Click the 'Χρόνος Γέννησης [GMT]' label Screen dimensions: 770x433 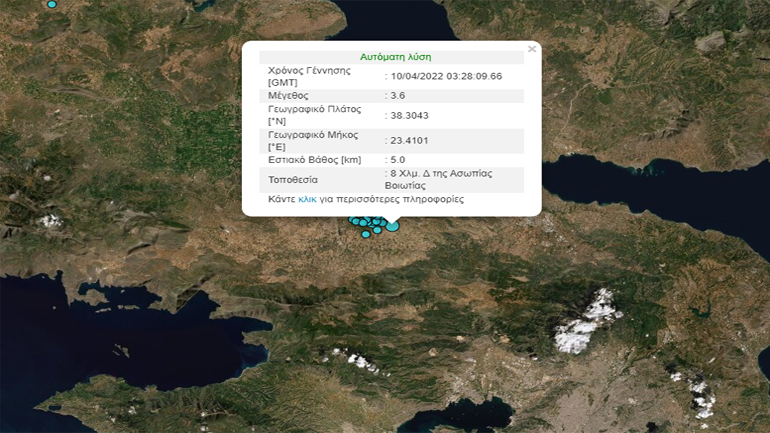(309, 77)
